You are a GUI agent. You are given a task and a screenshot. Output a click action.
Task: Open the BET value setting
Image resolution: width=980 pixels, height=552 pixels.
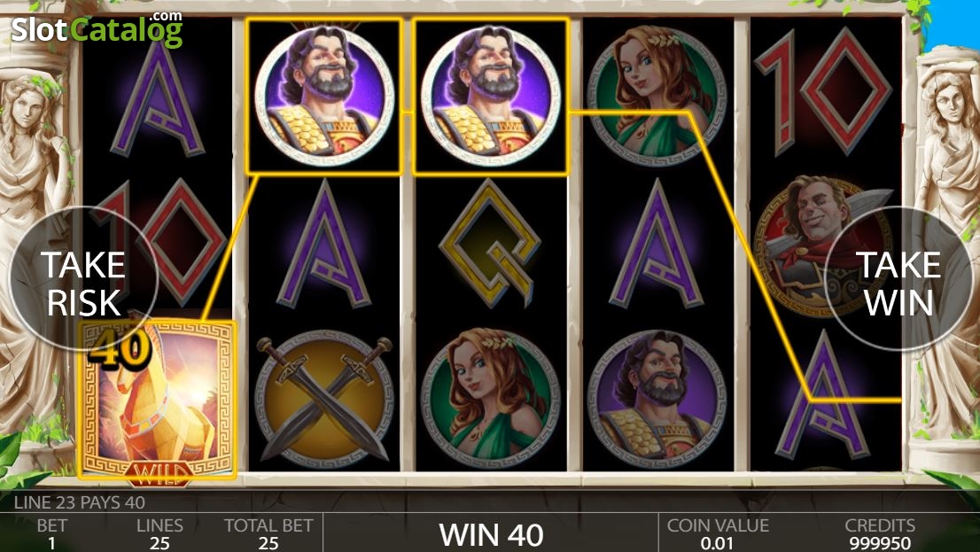(52, 534)
